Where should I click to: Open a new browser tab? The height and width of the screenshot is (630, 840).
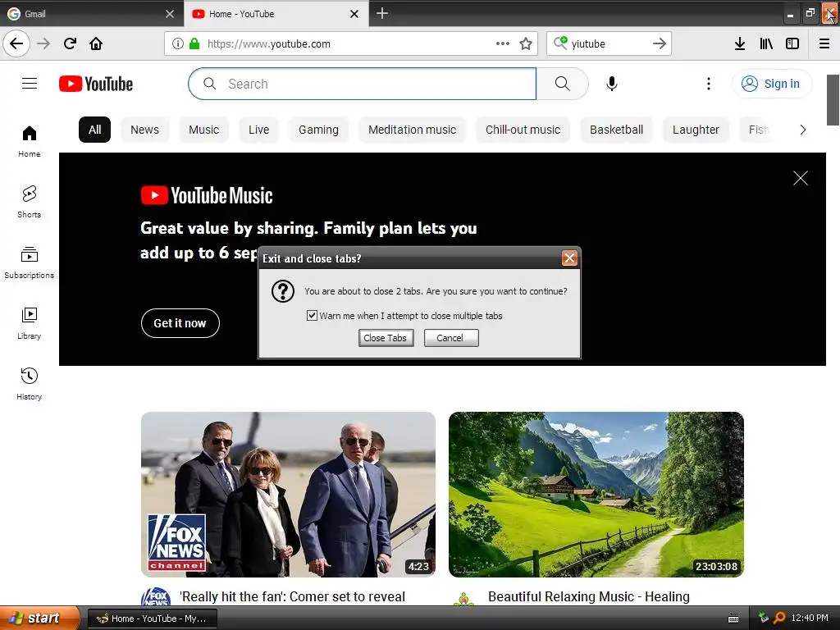pyautogui.click(x=382, y=13)
